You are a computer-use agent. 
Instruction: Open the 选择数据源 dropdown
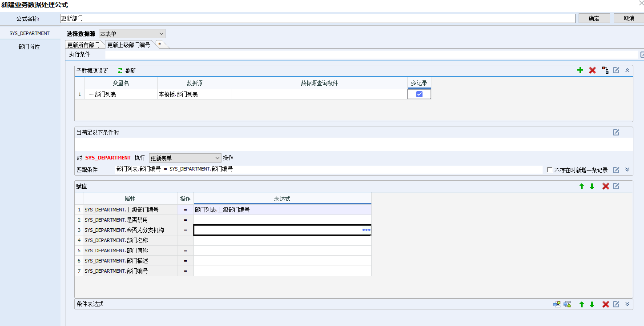[132, 34]
